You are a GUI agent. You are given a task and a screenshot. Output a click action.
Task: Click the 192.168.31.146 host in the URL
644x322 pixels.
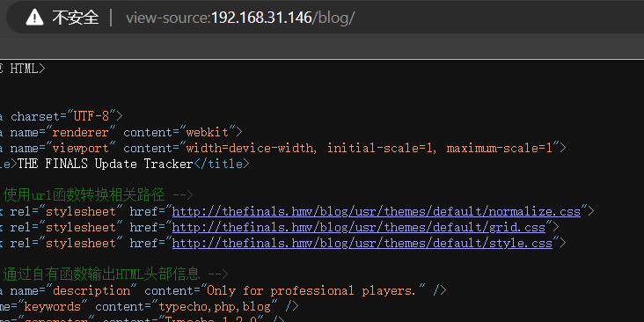tap(261, 18)
